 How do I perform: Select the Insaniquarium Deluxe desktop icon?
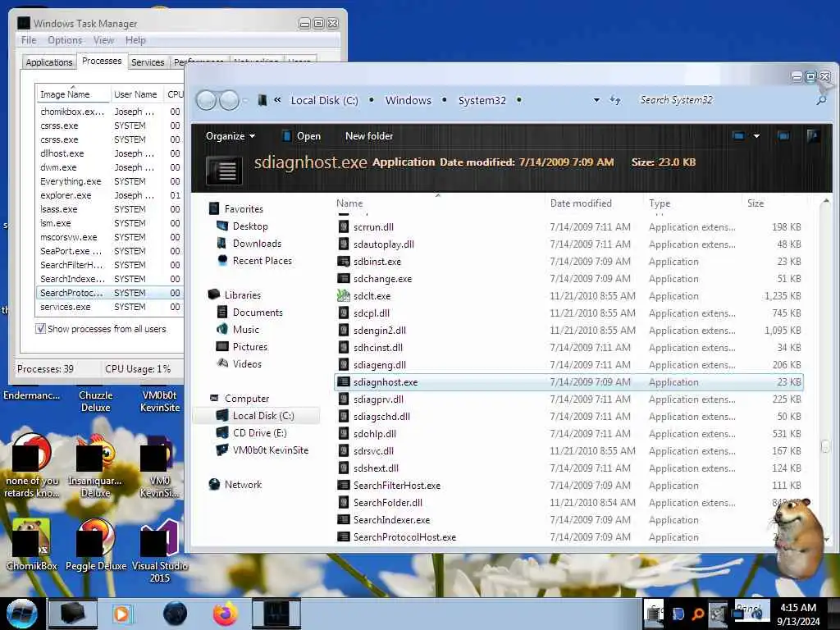96,466
